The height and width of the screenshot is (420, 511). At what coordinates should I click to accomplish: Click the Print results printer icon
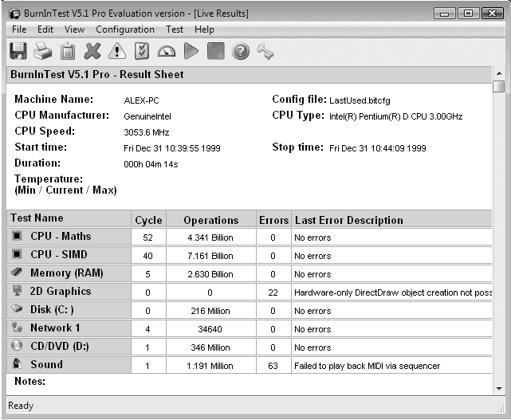pyautogui.click(x=43, y=52)
